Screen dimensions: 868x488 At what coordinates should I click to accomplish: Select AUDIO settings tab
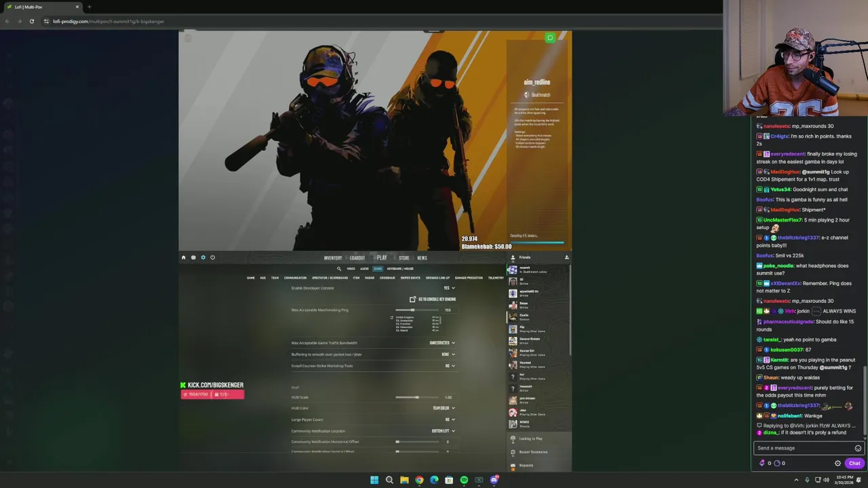click(x=364, y=269)
